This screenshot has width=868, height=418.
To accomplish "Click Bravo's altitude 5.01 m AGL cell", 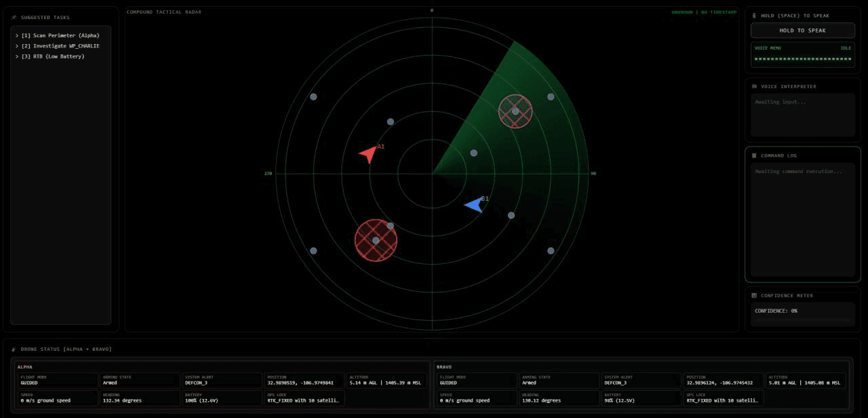I will pyautogui.click(x=806, y=380).
